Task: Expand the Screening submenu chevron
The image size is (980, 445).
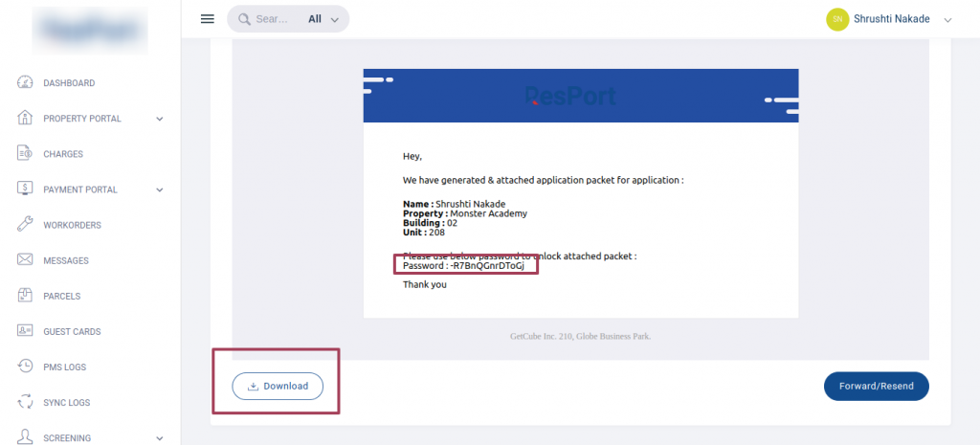Action: pos(160,438)
